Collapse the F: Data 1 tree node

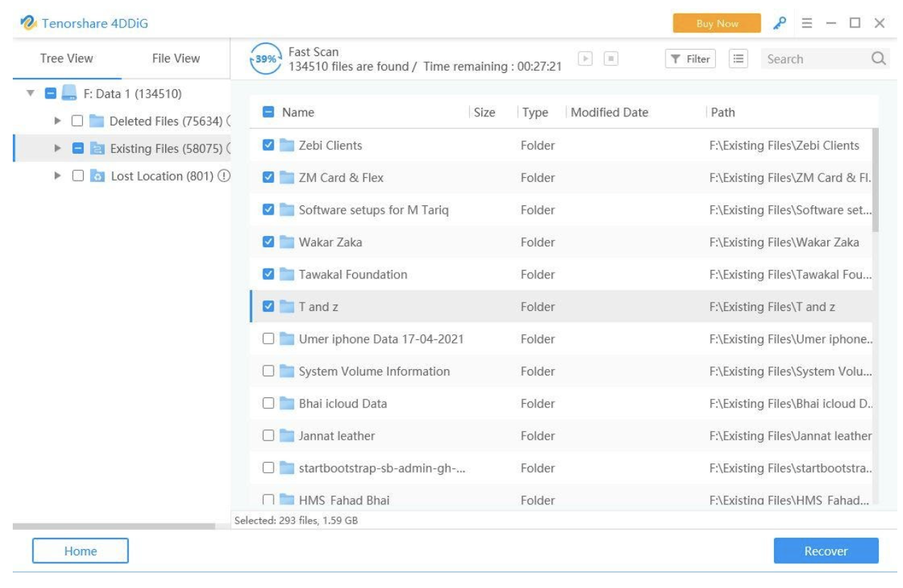pos(30,94)
